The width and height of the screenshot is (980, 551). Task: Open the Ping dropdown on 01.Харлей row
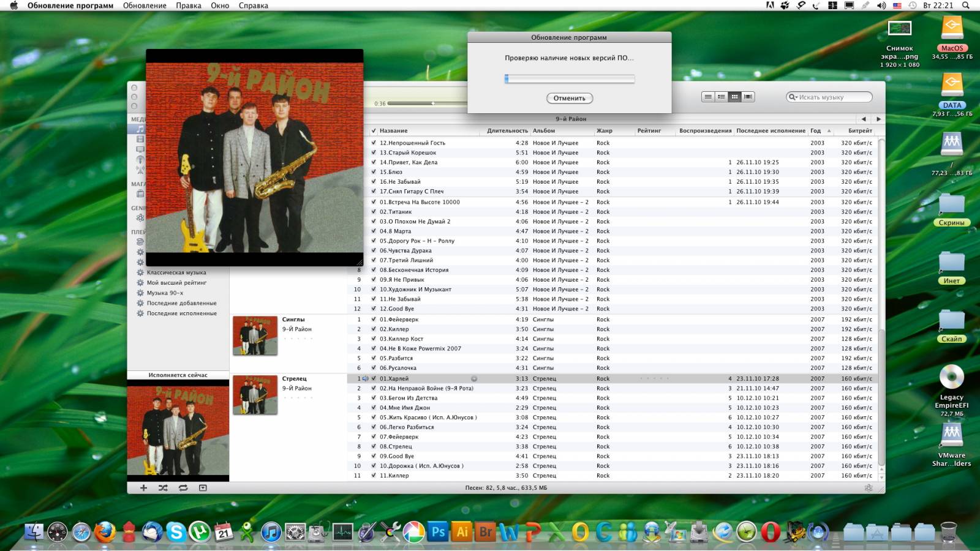point(473,378)
